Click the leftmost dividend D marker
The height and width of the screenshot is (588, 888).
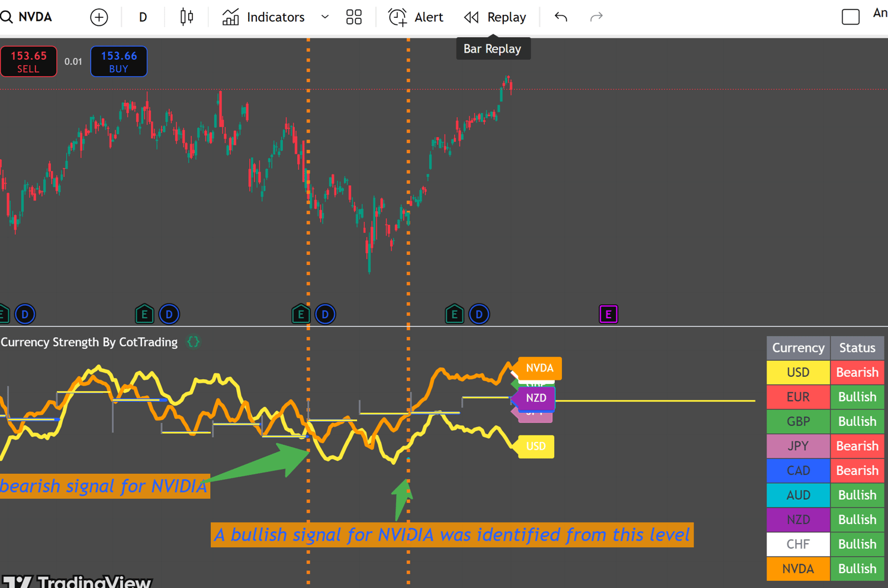coord(25,314)
